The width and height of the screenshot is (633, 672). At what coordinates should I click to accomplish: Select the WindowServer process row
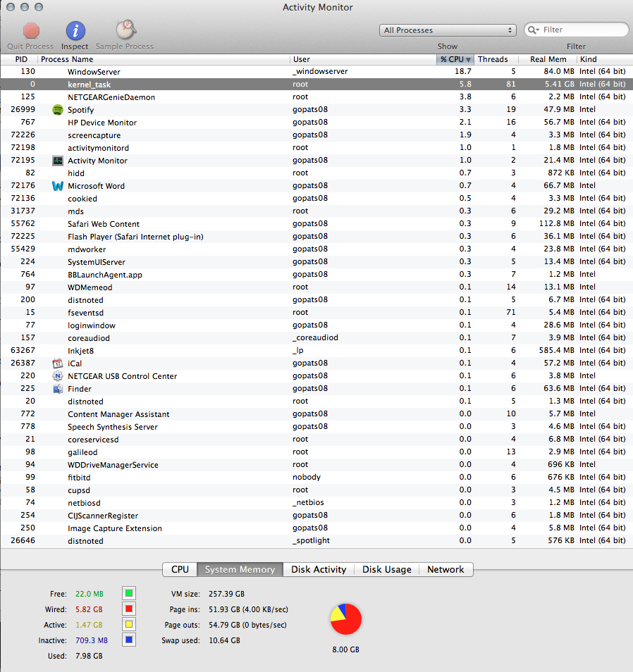(316, 72)
